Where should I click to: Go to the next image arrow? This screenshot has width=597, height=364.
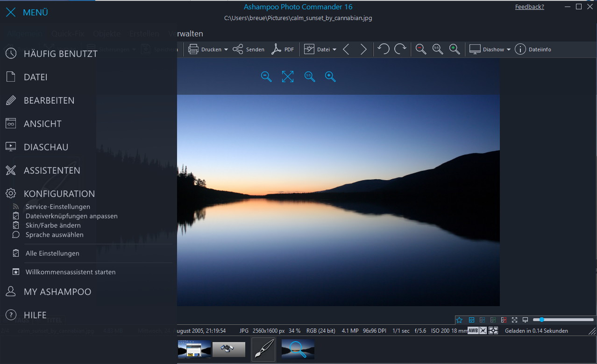[363, 49]
